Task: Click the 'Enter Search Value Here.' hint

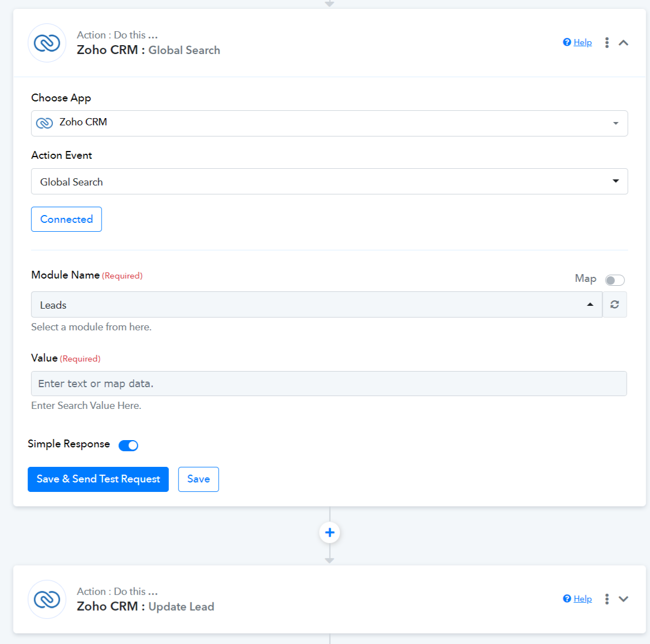Action: (86, 406)
